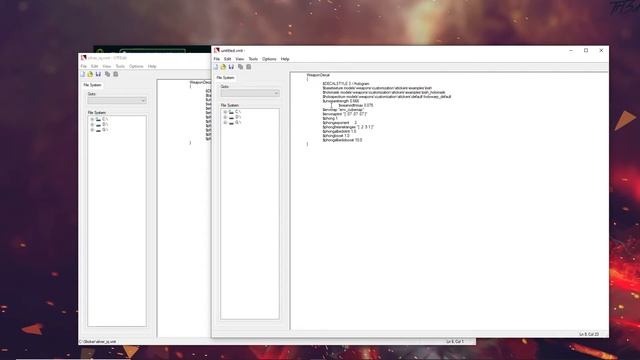Click app logo icon in back VTFEdit title bar
Screen dimensions: 640x360
point(84,58)
